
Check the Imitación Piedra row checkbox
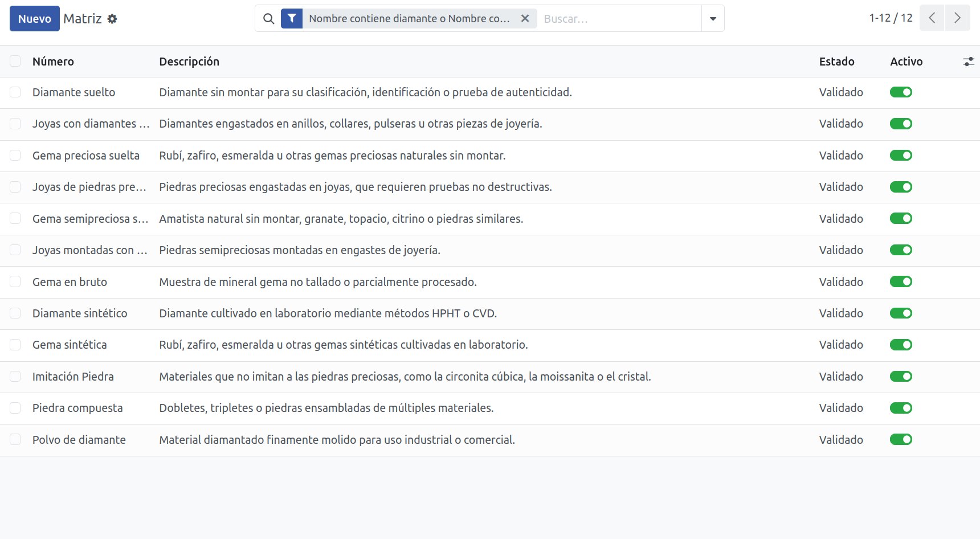pos(15,377)
